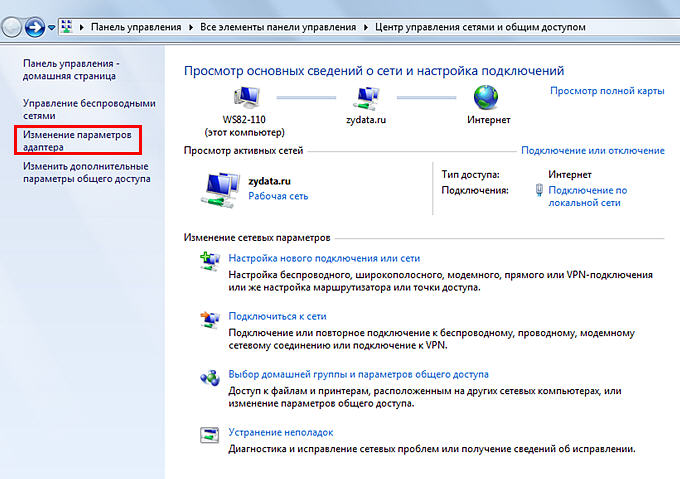Open Выбор домашней группы и параметров link
Screen dimensions: 680x479
pyautogui.click(x=358, y=375)
